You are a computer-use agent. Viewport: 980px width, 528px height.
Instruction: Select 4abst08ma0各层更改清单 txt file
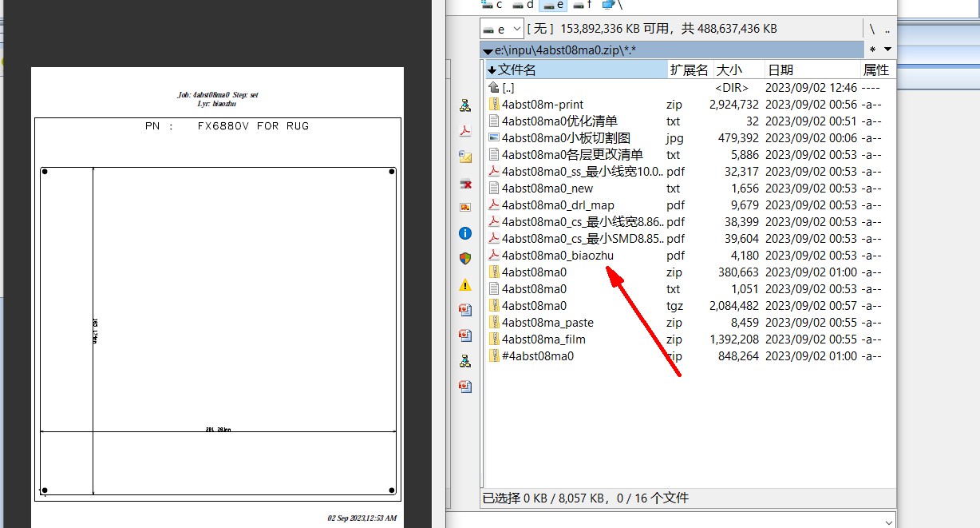(572, 155)
